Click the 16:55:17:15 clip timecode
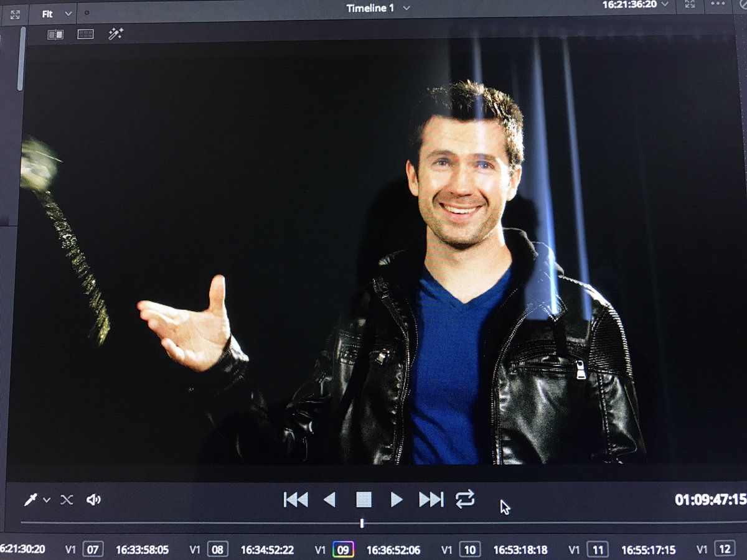Screen dimensions: 747x560 point(649,550)
